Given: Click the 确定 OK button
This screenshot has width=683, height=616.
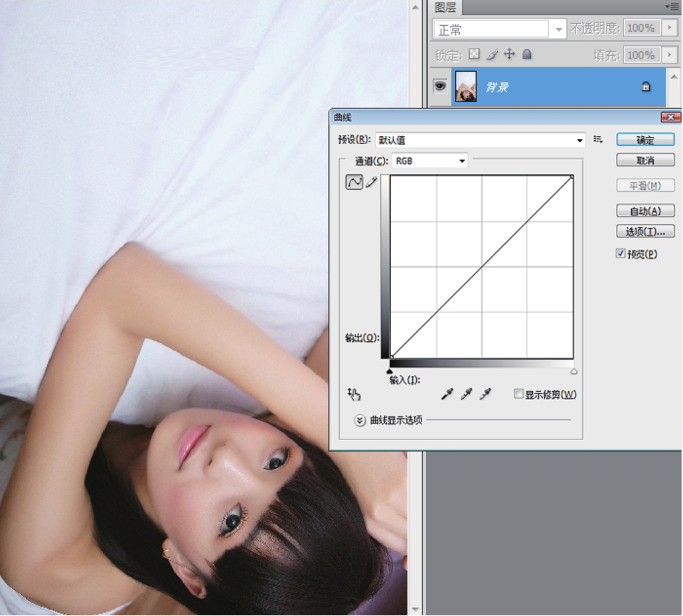Looking at the screenshot, I should [x=645, y=140].
